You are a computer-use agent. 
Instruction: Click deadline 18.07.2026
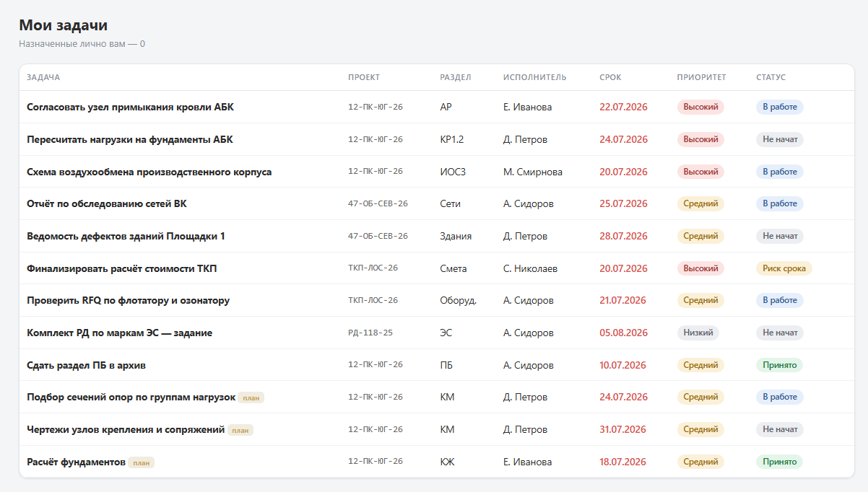[622, 462]
